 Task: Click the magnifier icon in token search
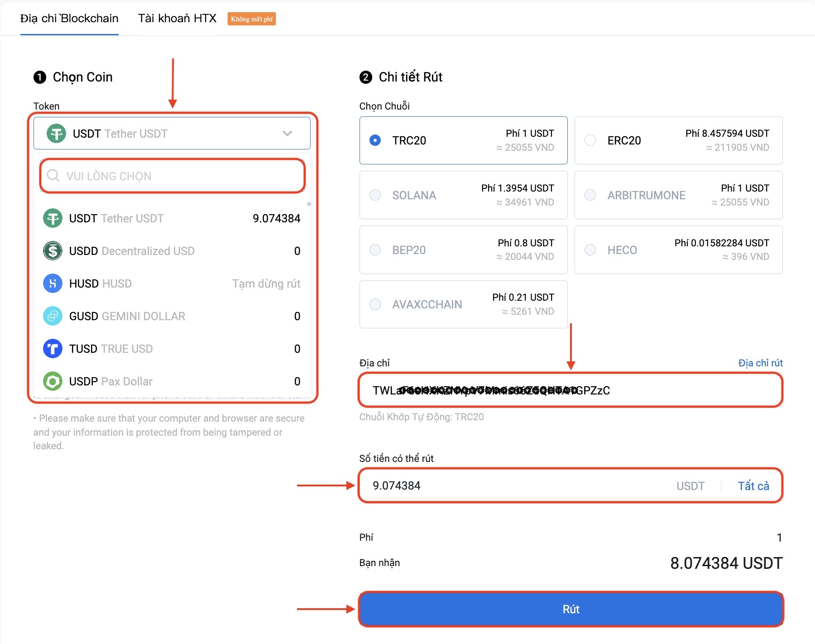(53, 176)
